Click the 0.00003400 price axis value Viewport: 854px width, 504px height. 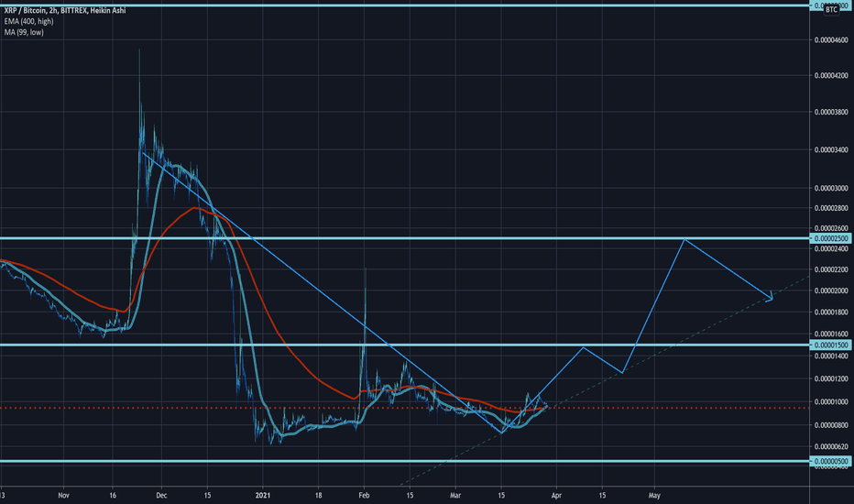coord(831,149)
